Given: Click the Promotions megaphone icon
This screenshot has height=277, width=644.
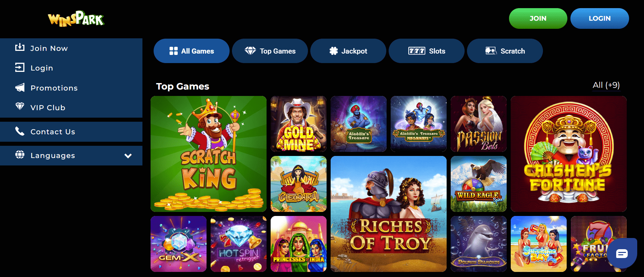Looking at the screenshot, I should pos(20,87).
